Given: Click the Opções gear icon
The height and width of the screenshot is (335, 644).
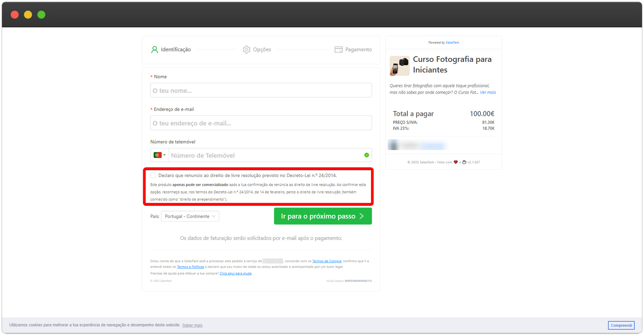Looking at the screenshot, I should click(x=246, y=49).
